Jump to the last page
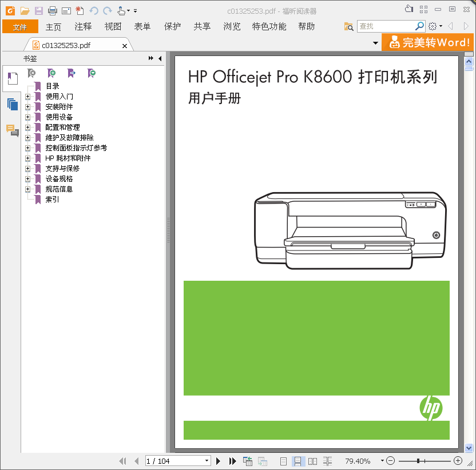The height and width of the screenshot is (470, 476). point(232,461)
